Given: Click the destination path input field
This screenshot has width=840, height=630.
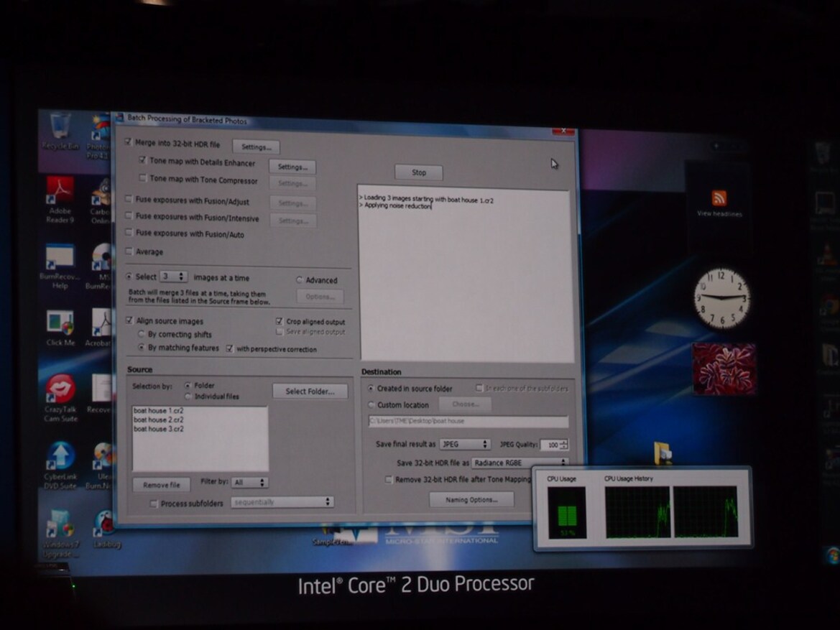Looking at the screenshot, I should pos(469,421).
